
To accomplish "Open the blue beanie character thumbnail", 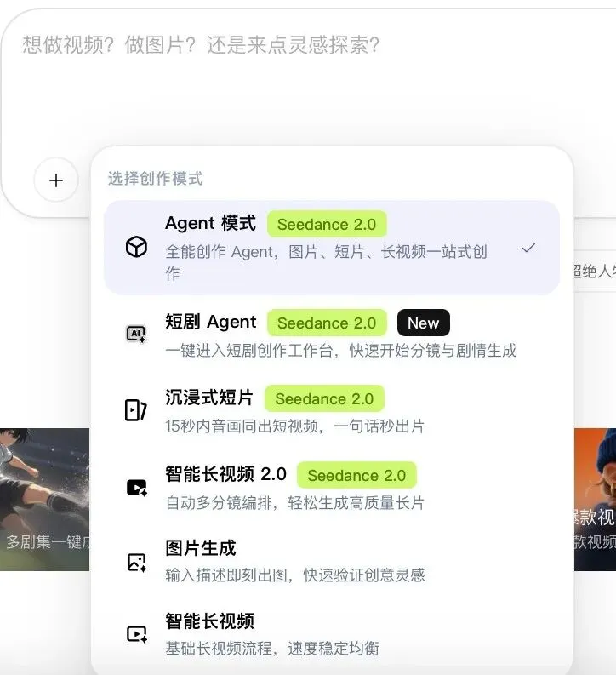I will pos(596,500).
